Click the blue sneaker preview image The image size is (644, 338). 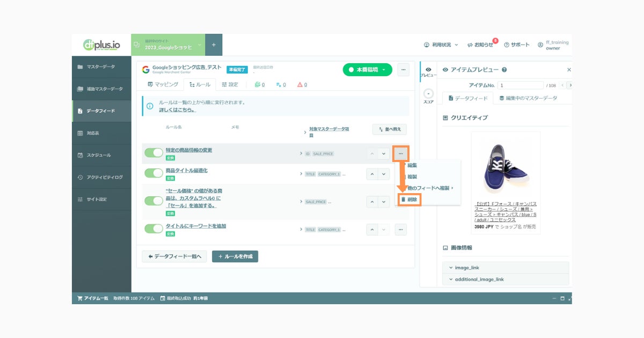pyautogui.click(x=506, y=167)
